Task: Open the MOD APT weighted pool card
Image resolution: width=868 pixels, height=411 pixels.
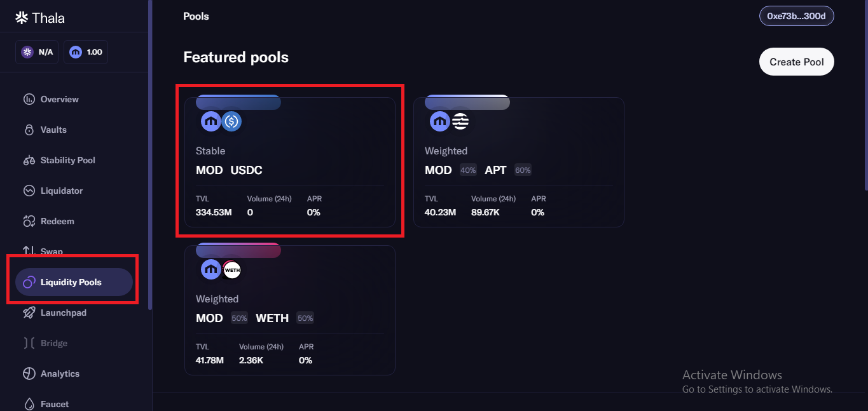Action: pyautogui.click(x=519, y=162)
